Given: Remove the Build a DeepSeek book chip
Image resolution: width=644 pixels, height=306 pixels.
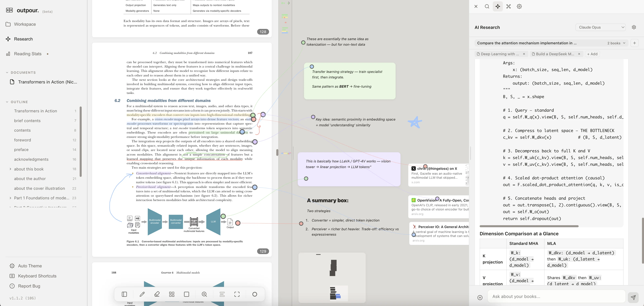Looking at the screenshot, I should [579, 54].
